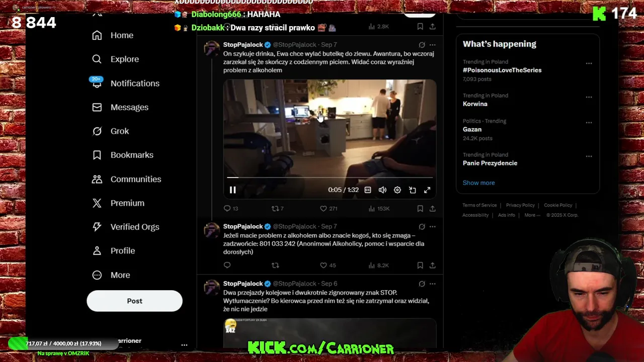This screenshot has height=362, width=644.
Task: Click Show more under trends
Action: coord(478,183)
